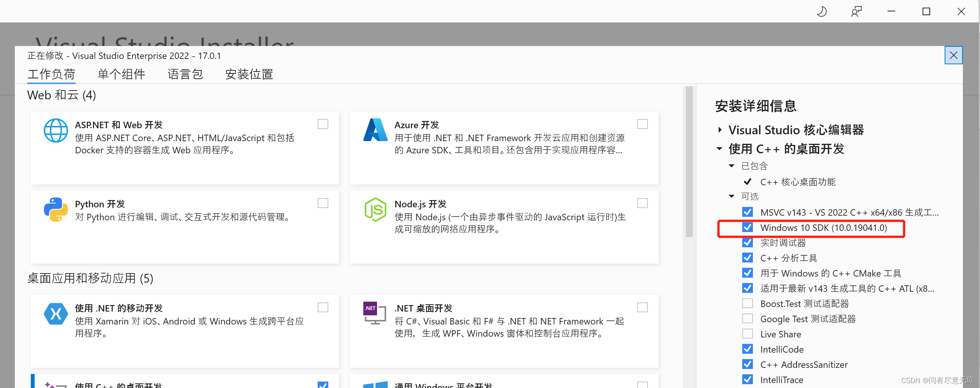Collapse 使用 C++ 的桌面开发 node
Viewport: 980px width, 388px height.
[x=719, y=149]
